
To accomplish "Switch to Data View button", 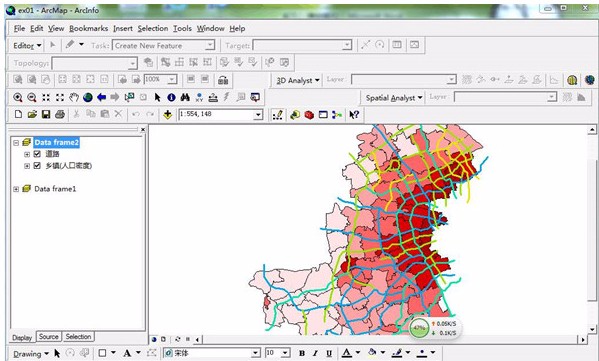I will [154, 339].
